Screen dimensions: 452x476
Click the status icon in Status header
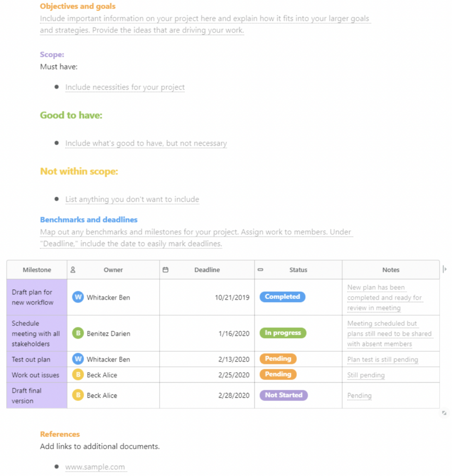pyautogui.click(x=260, y=270)
